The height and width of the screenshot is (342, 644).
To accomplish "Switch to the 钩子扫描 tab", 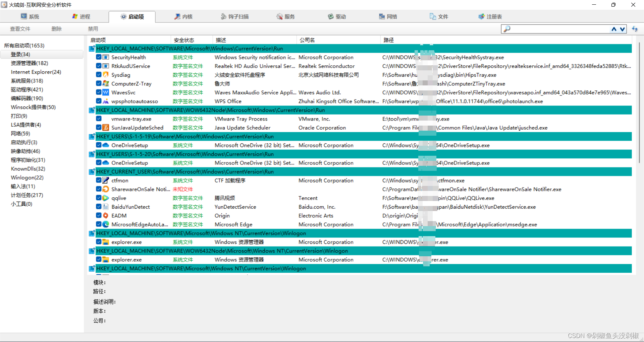I will pyautogui.click(x=235, y=16).
